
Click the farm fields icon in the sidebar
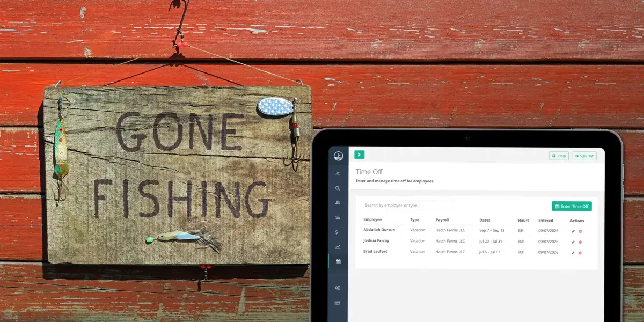338,217
